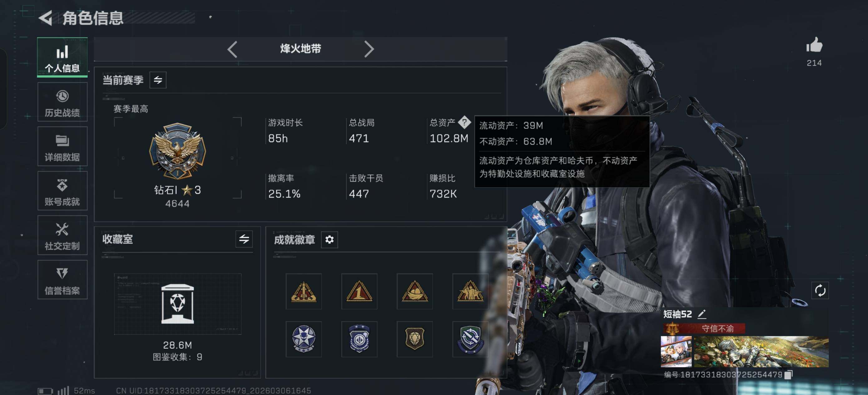Go back using the arrow beside 角色信息

(46, 17)
